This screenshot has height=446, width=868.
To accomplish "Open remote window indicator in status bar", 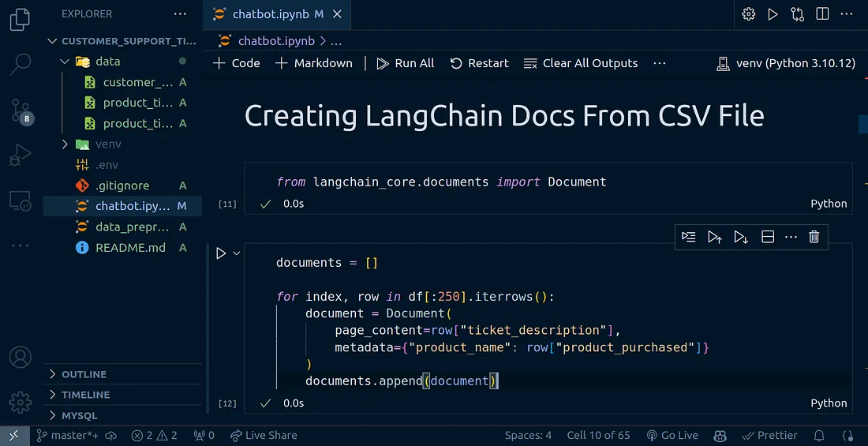I will pyautogui.click(x=13, y=436).
